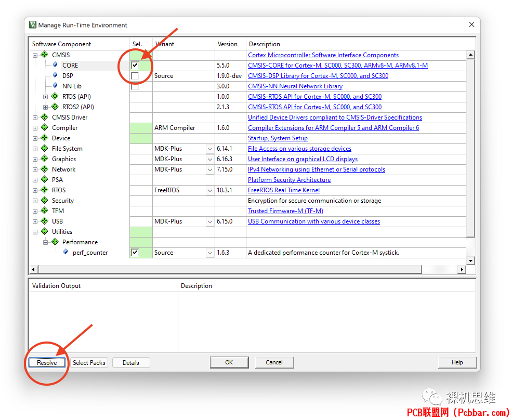Click the DSP component icon
512x420 pixels.
[55, 75]
